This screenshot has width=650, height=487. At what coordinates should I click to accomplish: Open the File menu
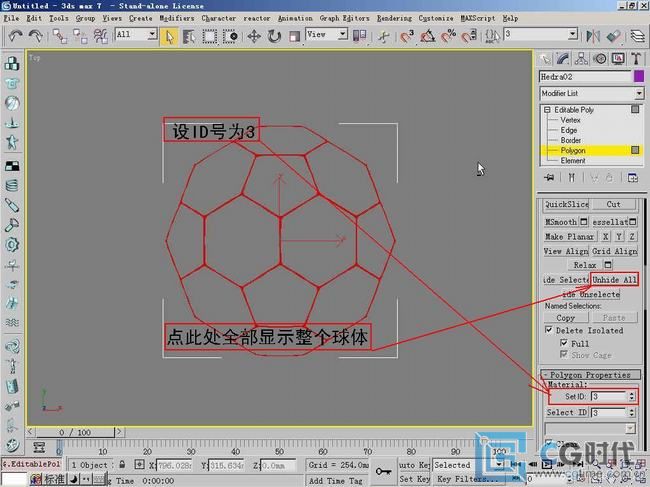tap(11, 18)
